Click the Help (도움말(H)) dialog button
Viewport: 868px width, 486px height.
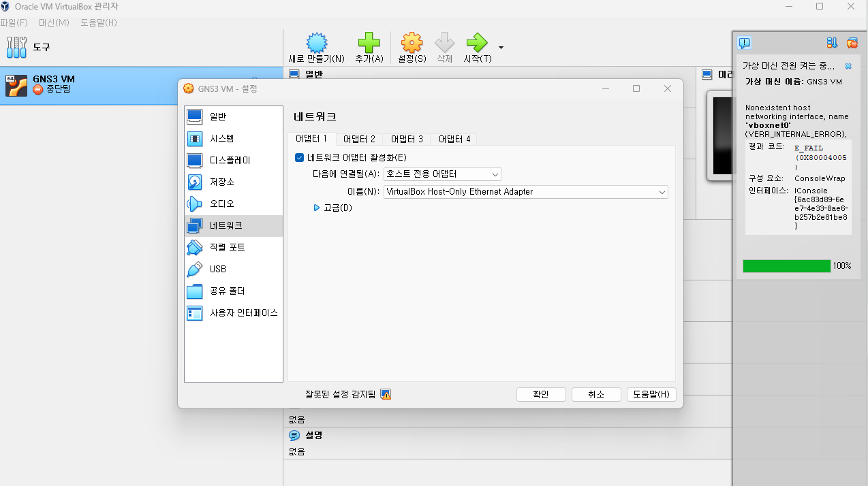point(651,394)
